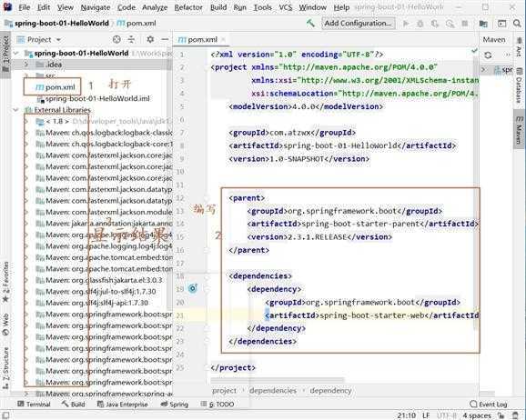
Task: Expand the .idea folder
Action: (26, 65)
